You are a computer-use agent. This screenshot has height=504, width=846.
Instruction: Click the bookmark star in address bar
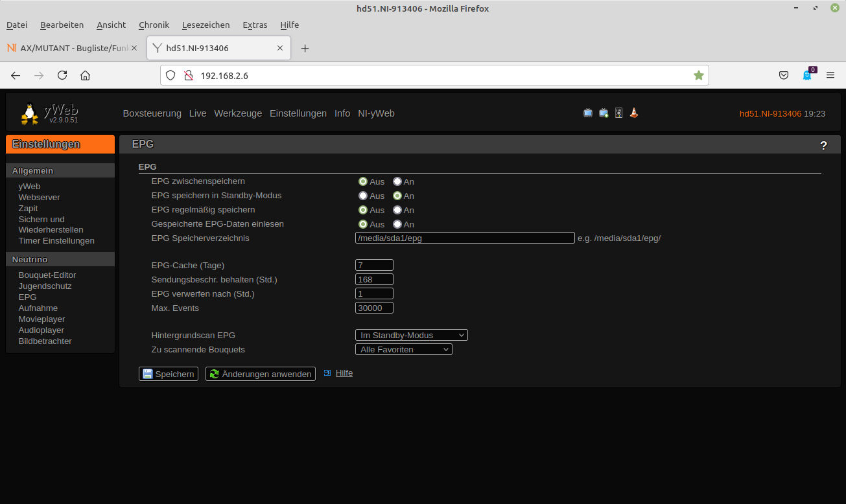(698, 75)
